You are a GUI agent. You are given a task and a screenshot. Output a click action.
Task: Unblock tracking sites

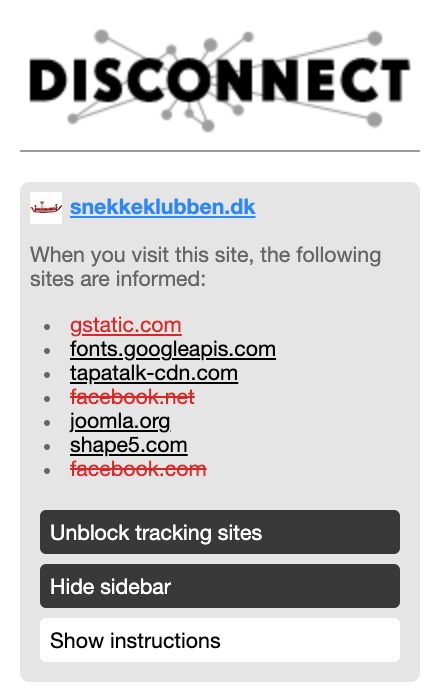coord(220,532)
